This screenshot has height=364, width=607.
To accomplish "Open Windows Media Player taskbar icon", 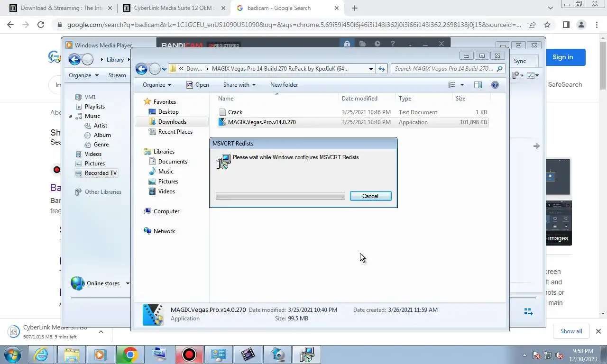I will 100,355.
